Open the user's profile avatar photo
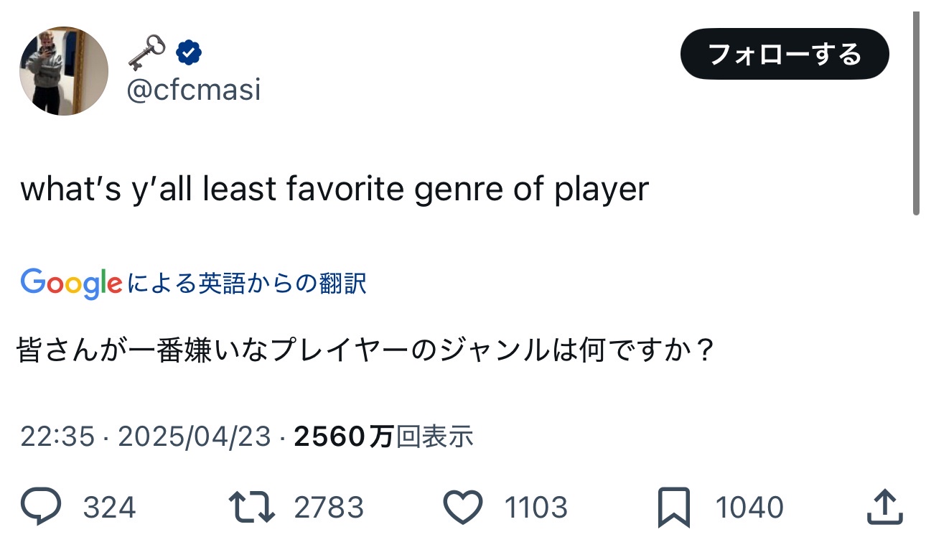This screenshot has height=560, width=926. (x=64, y=71)
